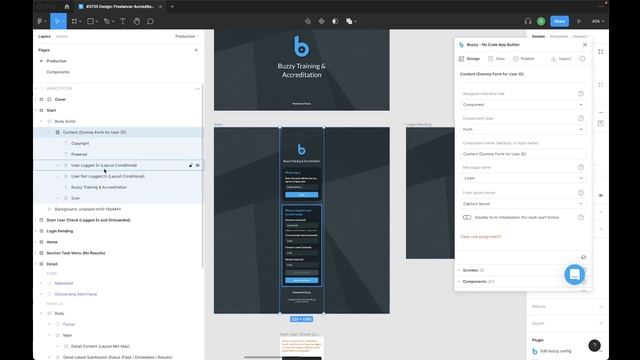Screen dimensions: 640x360
Task: Click the Present play icon
Action: pyautogui.click(x=578, y=21)
